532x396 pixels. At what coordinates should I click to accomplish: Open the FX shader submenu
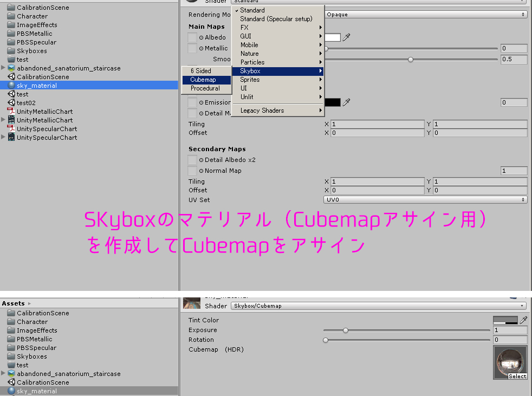pyautogui.click(x=278, y=28)
